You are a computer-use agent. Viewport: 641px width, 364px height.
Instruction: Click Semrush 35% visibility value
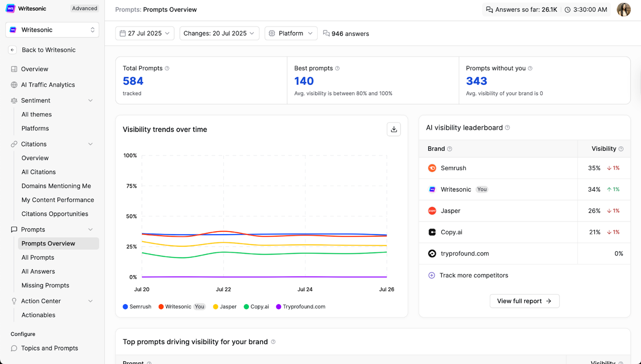(x=594, y=168)
